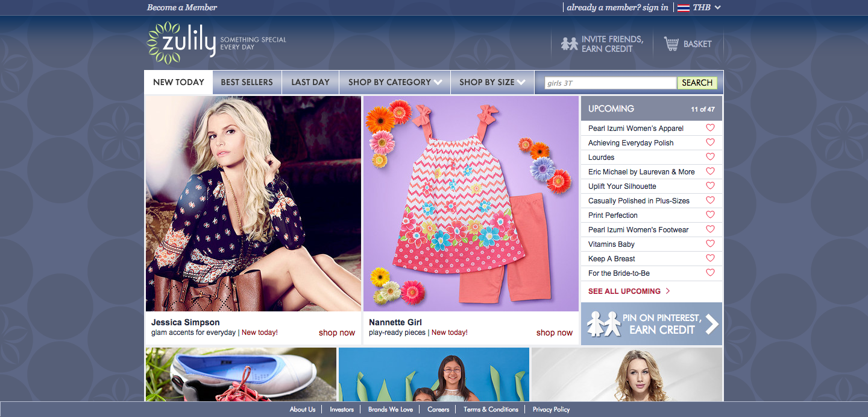The height and width of the screenshot is (417, 868).
Task: Open Investors footer link
Action: point(342,409)
